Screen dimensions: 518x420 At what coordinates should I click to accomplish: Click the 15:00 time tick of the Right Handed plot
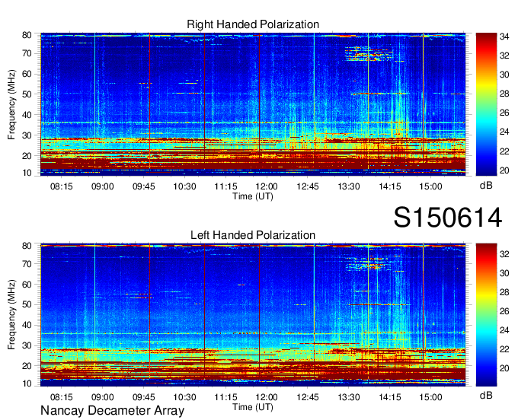point(431,186)
